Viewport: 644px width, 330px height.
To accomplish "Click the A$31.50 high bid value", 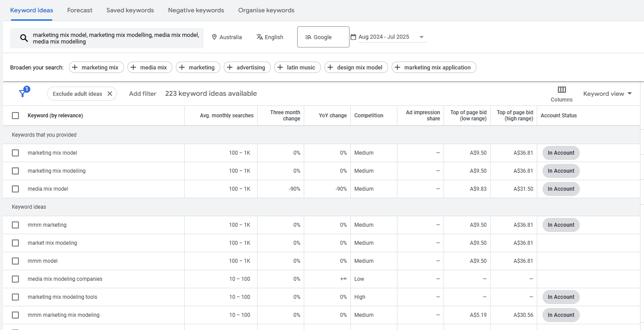I will click(523, 189).
